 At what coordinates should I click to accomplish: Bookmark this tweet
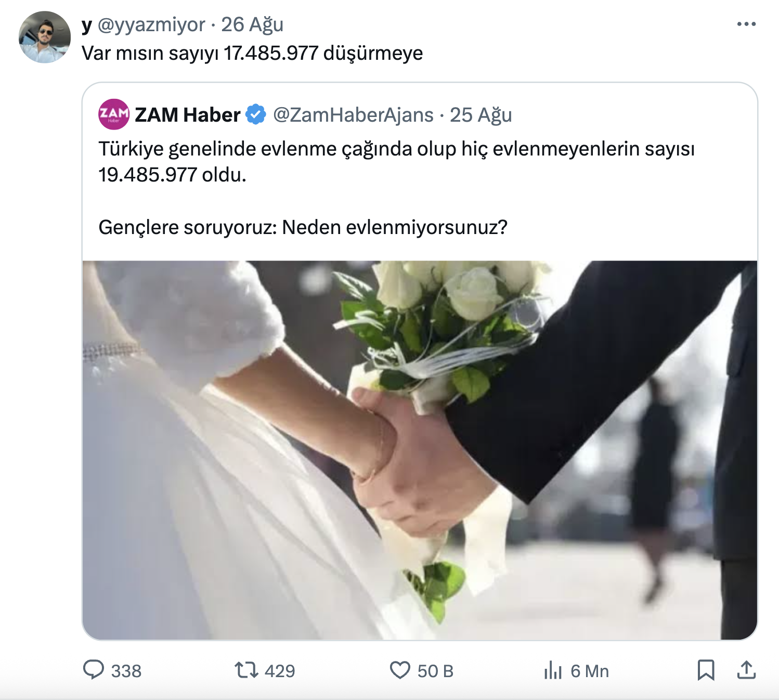click(706, 670)
